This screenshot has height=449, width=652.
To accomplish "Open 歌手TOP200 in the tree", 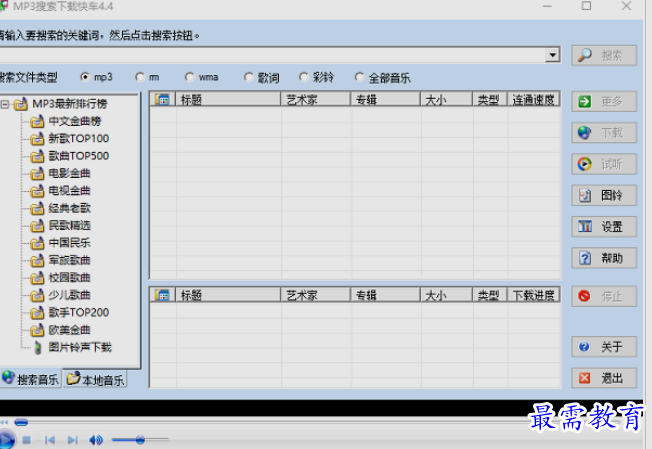I will coord(79,313).
